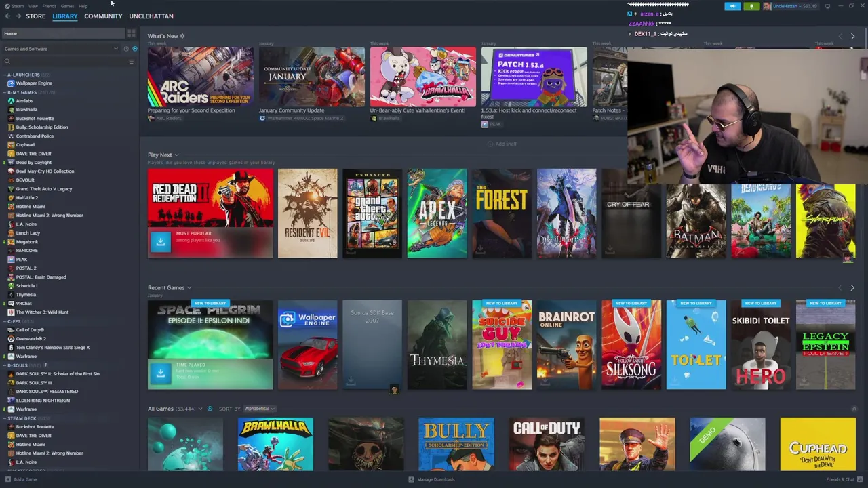Open the UNCLEHATTAN profile tab
868x488 pixels.
tap(151, 16)
